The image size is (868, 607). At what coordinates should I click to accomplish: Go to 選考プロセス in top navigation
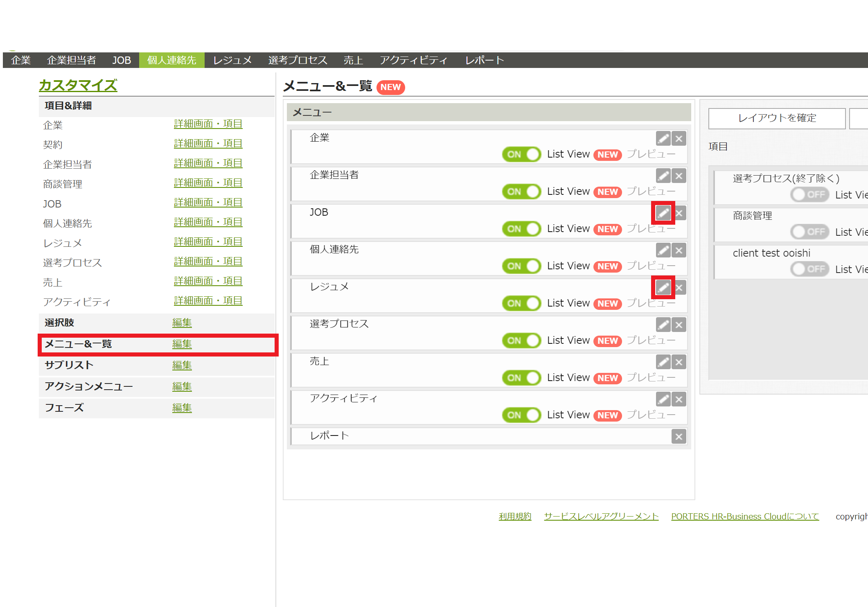coord(298,60)
